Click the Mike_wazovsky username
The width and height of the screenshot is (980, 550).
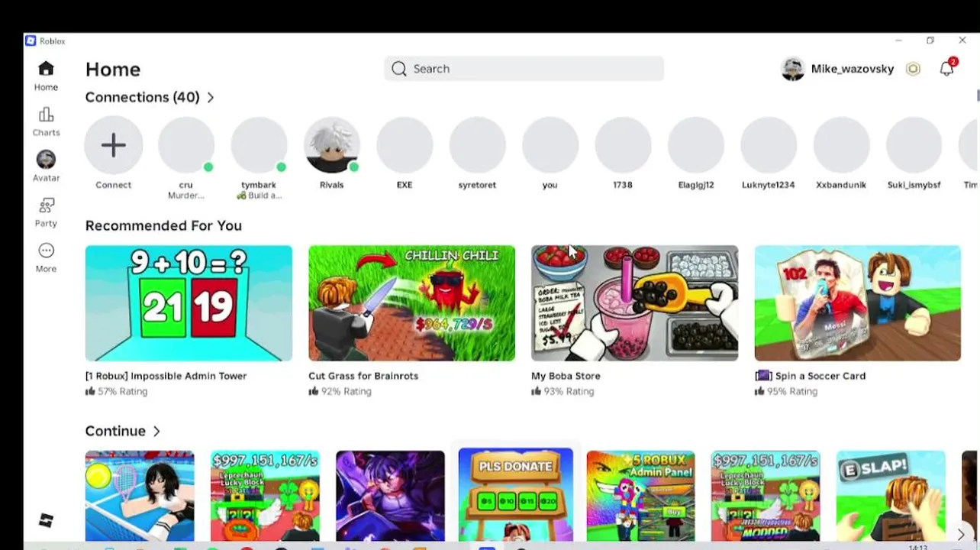click(x=852, y=69)
